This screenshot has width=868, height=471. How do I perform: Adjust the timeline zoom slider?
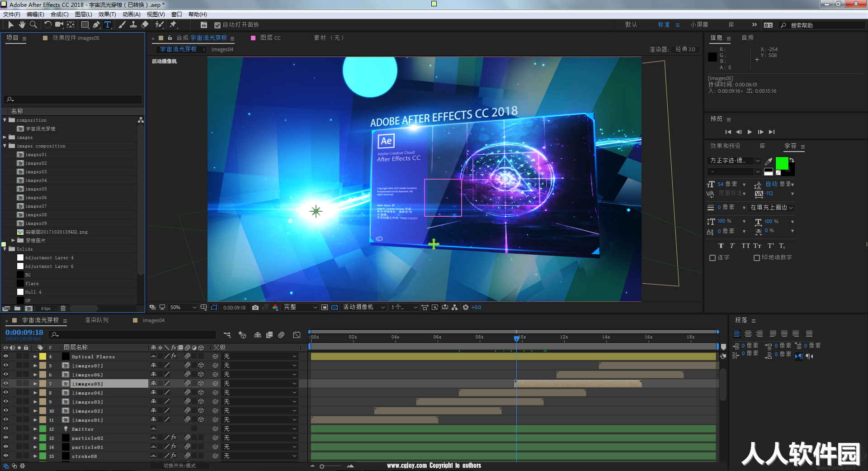pos(322,466)
